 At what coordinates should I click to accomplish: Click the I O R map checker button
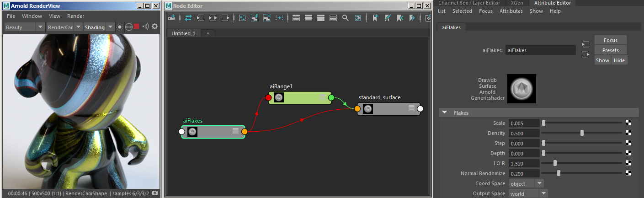pos(628,163)
